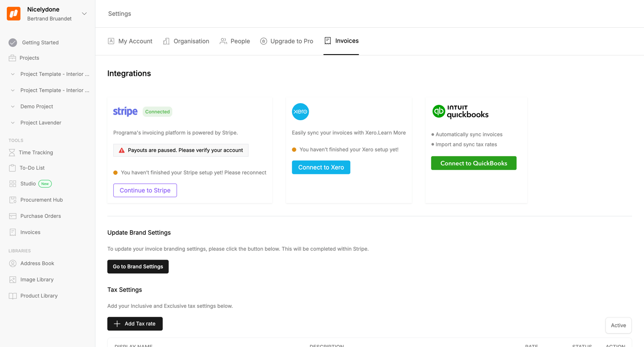
Task: Click the Time Tracking hourglass icon
Action: 12,153
